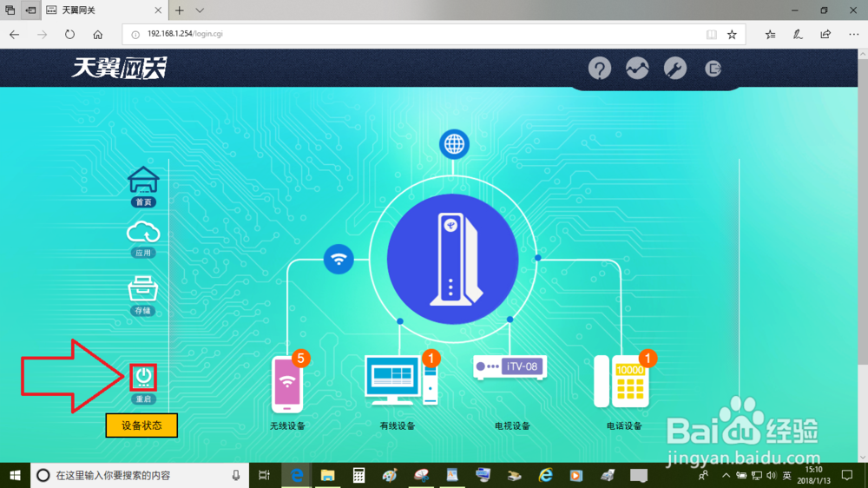This screenshot has width=868, height=488.
Task: Open the favorites hub icon
Action: 770,35
